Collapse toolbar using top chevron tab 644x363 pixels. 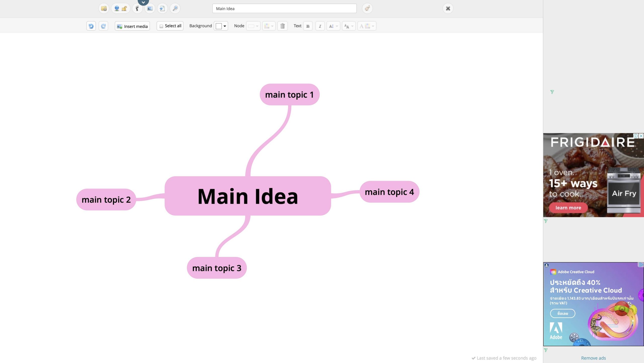(x=143, y=2)
